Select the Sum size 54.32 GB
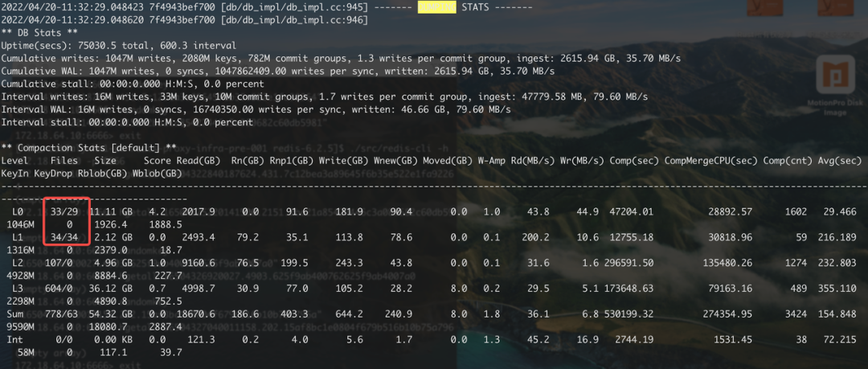868x369 pixels. pos(111,314)
